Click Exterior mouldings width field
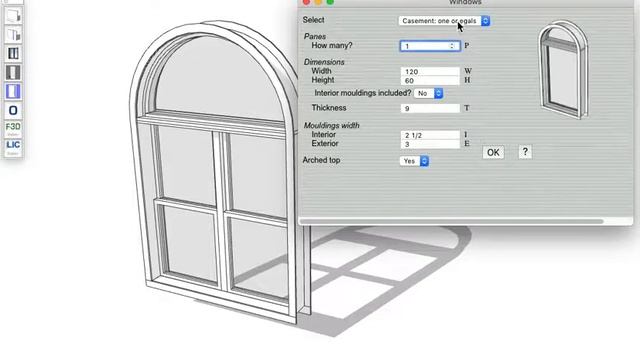Screen dimensions: 640x360 430,144
